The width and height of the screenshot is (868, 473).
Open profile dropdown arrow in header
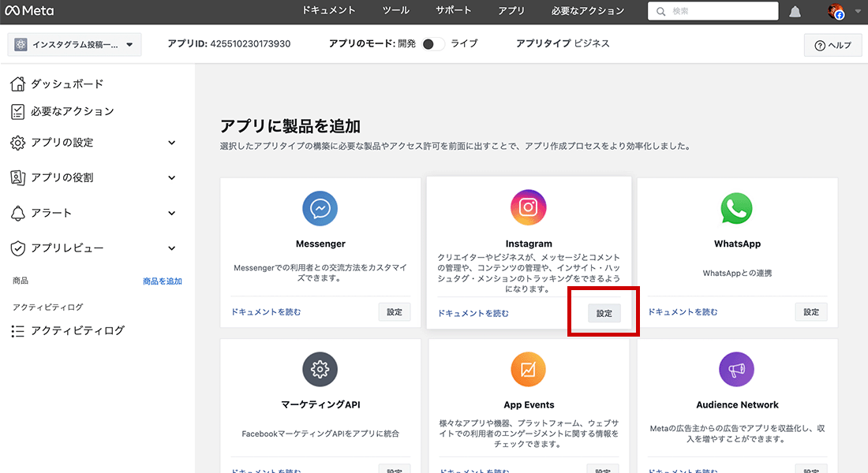[858, 11]
